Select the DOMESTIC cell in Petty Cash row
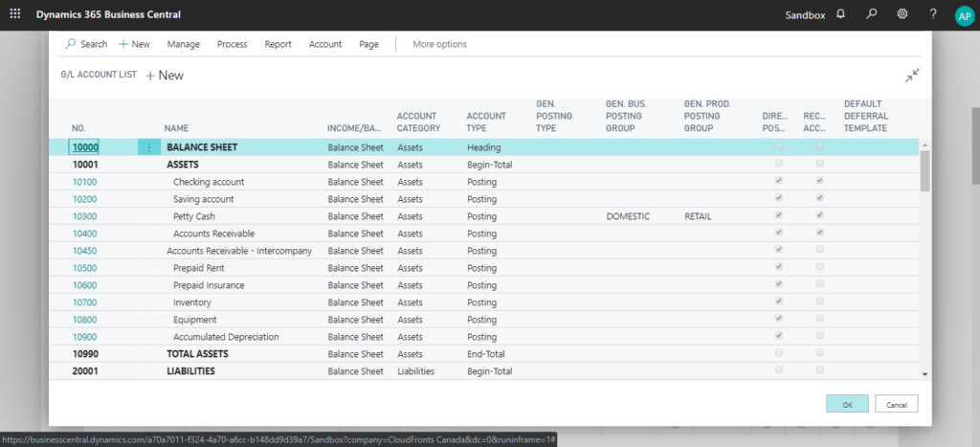The width and height of the screenshot is (980, 447). 628,216
